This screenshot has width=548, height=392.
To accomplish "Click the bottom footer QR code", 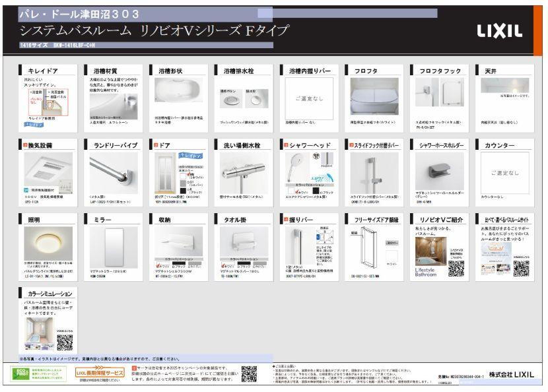I will pos(248,374).
